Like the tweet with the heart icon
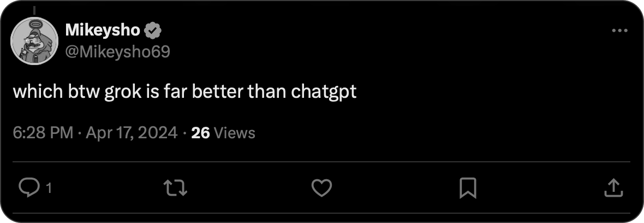 (321, 188)
